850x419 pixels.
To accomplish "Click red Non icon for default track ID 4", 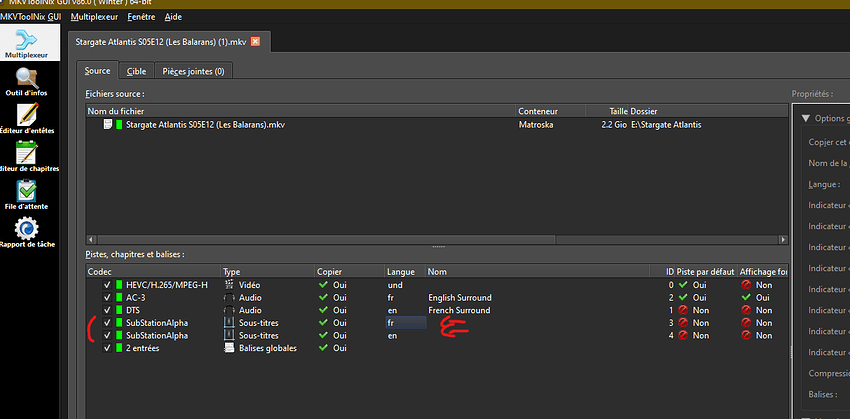I will click(683, 336).
